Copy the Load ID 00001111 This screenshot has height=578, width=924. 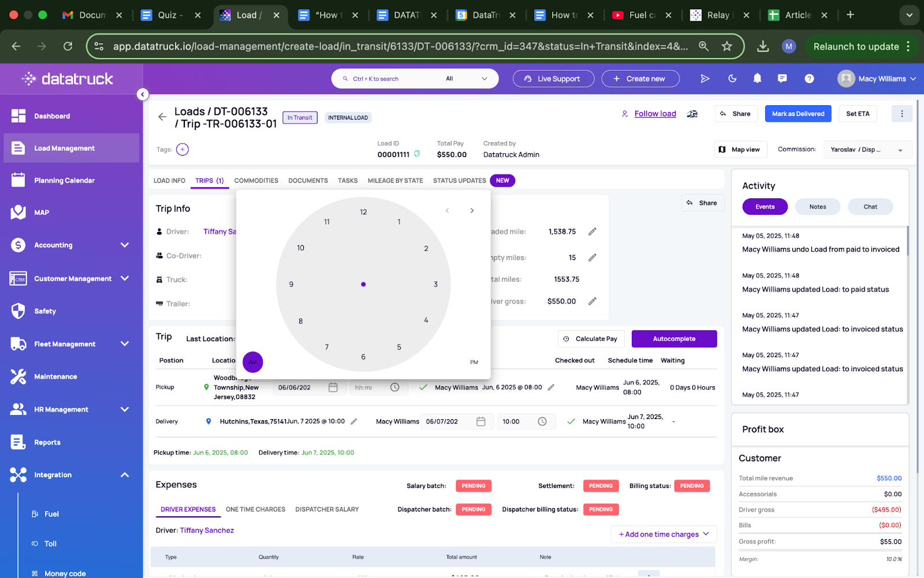(x=417, y=154)
